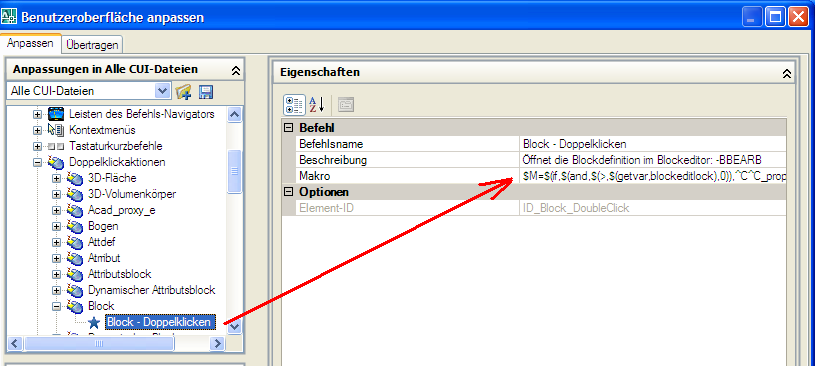Collapse the Befehl property group

(x=289, y=127)
